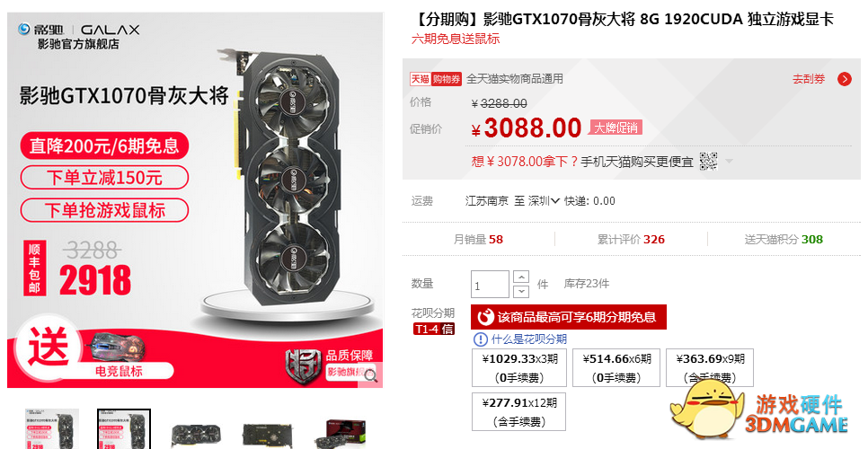Open the 月销量 58 sales tab

click(478, 240)
